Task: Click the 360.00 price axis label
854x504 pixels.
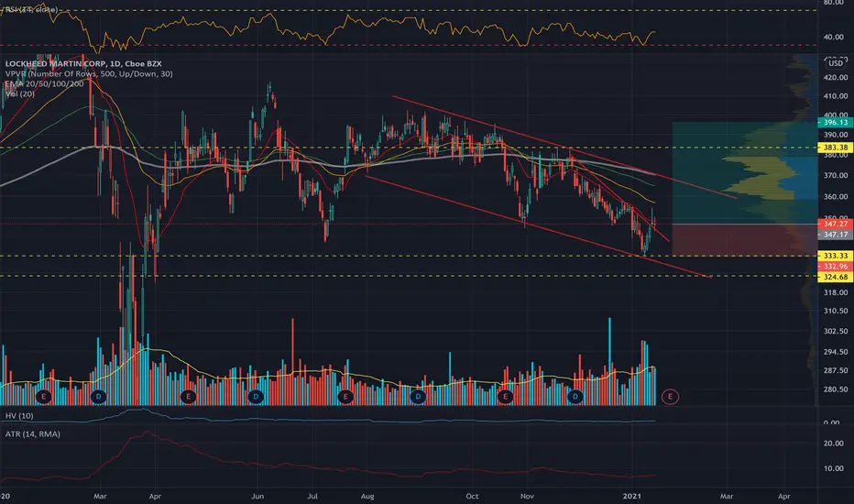Action: point(836,197)
